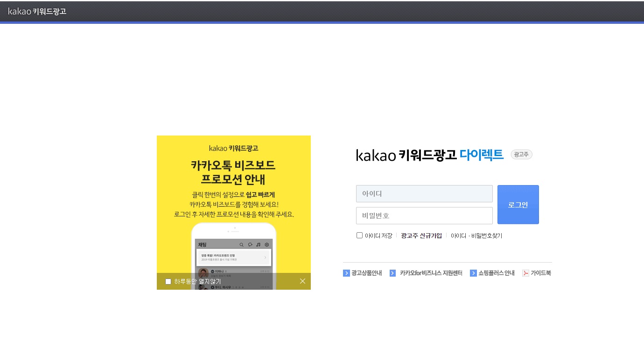The height and width of the screenshot is (350, 644).
Task: Click the blue 로그인 button
Action: click(x=518, y=205)
